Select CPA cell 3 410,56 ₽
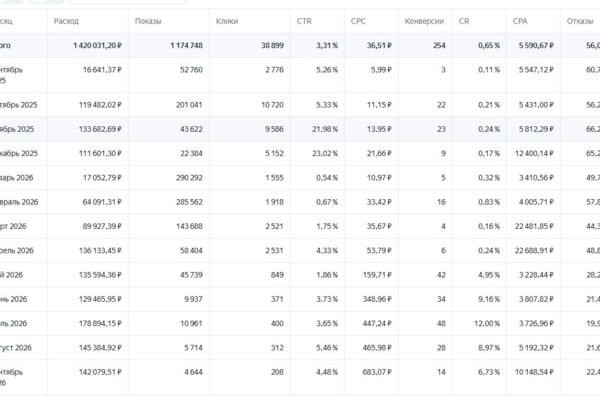Image resolution: width=600 pixels, height=400 pixels. tap(536, 178)
